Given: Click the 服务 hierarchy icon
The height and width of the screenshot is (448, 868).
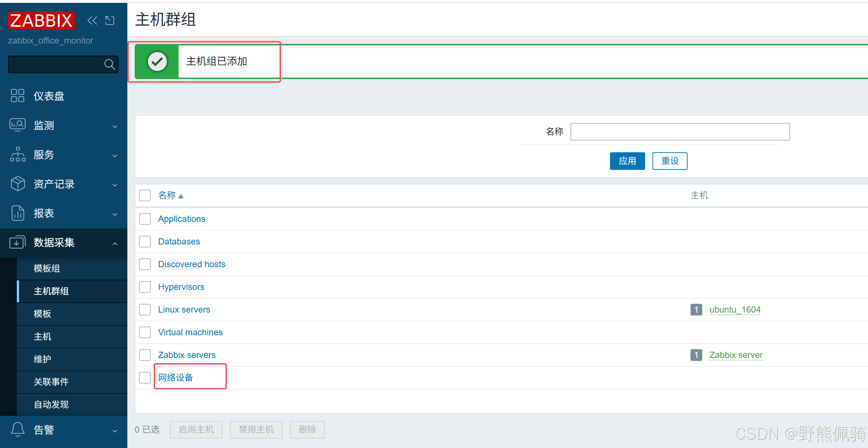Looking at the screenshot, I should pyautogui.click(x=18, y=154).
